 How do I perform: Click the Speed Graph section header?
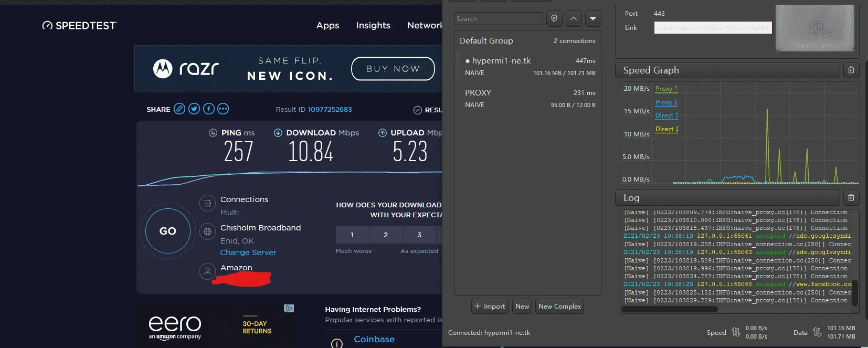[727, 70]
